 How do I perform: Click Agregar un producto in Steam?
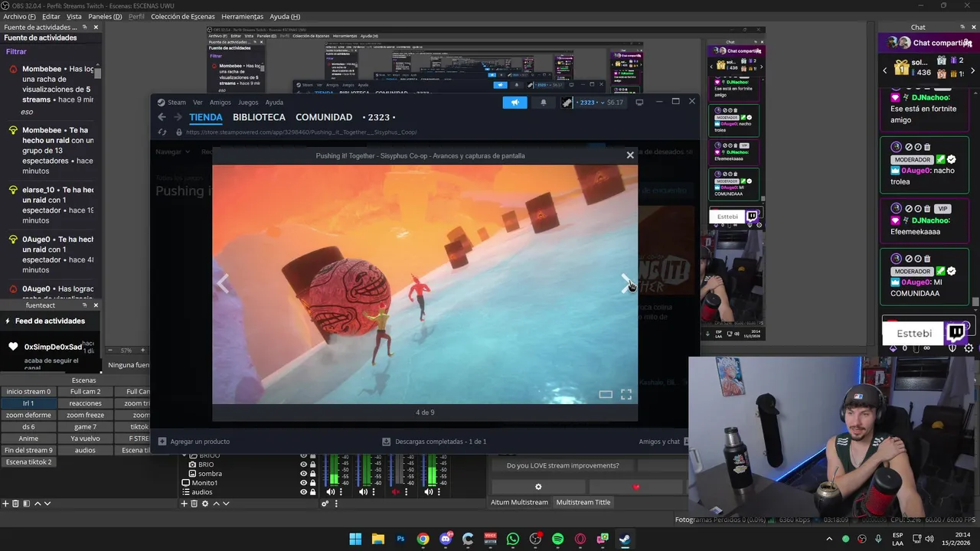(x=194, y=442)
